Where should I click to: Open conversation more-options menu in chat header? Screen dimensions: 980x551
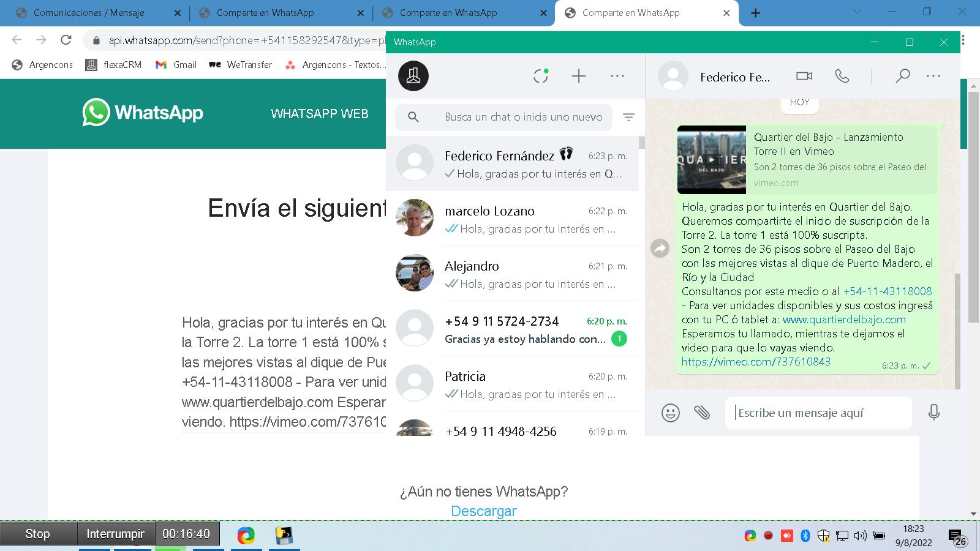coord(933,76)
